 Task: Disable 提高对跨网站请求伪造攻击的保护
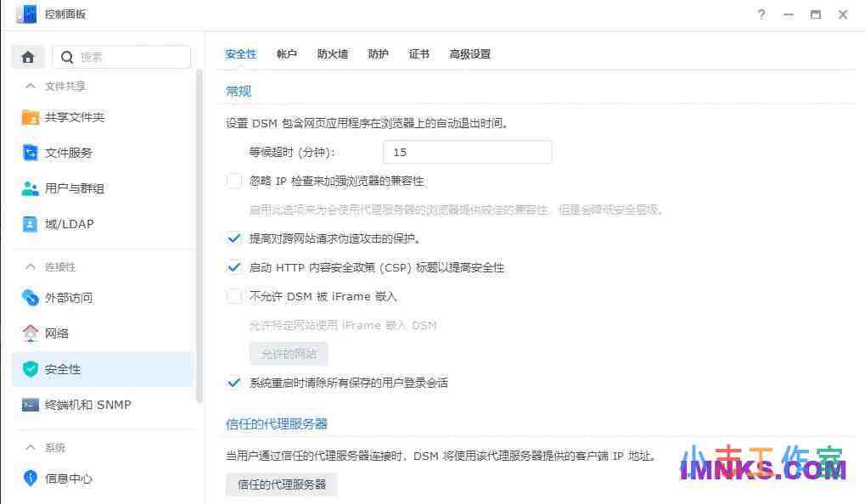234,238
